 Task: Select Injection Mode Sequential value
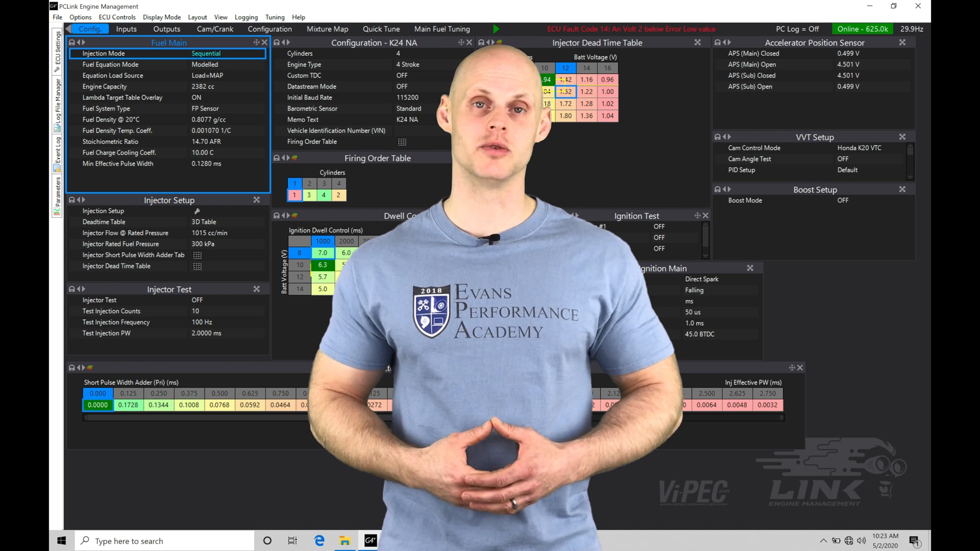tap(206, 54)
